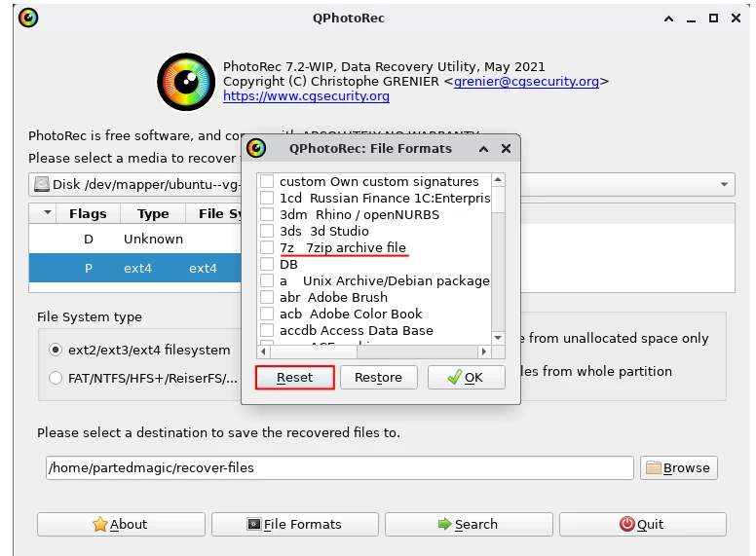Click the Reset button in File Formats

pyautogui.click(x=294, y=378)
